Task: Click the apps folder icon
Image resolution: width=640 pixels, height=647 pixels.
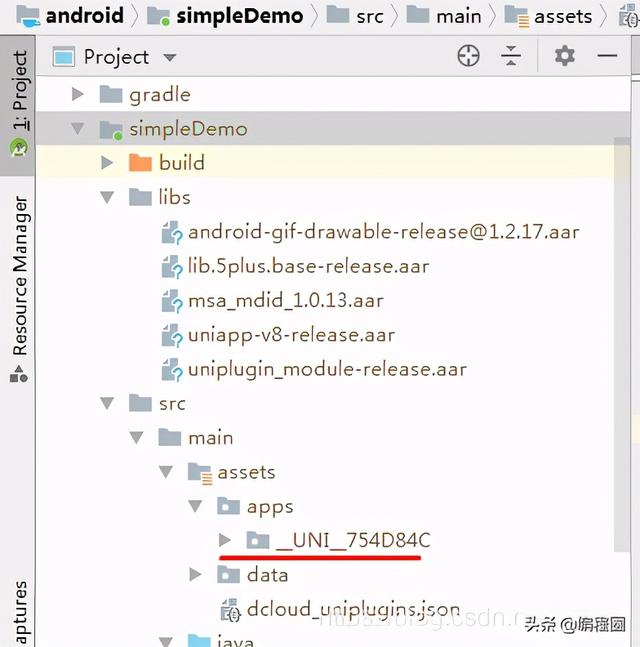Action: coord(229,506)
